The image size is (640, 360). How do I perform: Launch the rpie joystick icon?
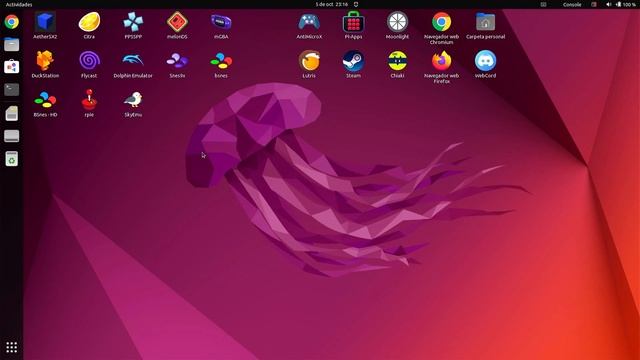[x=89, y=100]
